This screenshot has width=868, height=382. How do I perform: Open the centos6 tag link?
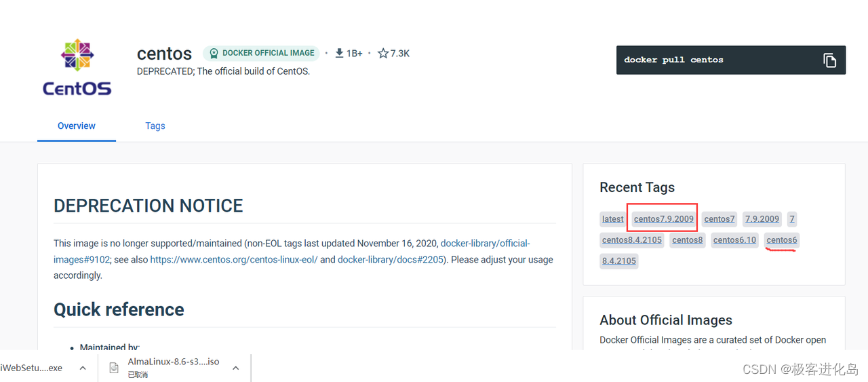click(x=782, y=240)
